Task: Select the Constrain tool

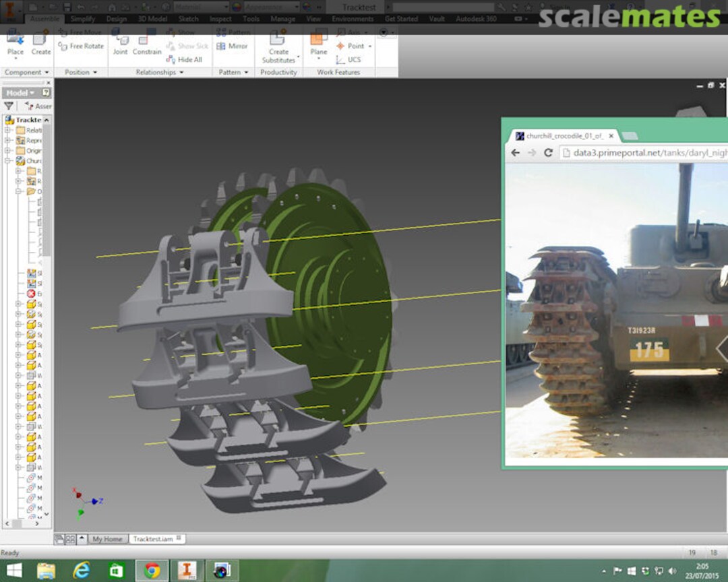Action: [x=147, y=42]
